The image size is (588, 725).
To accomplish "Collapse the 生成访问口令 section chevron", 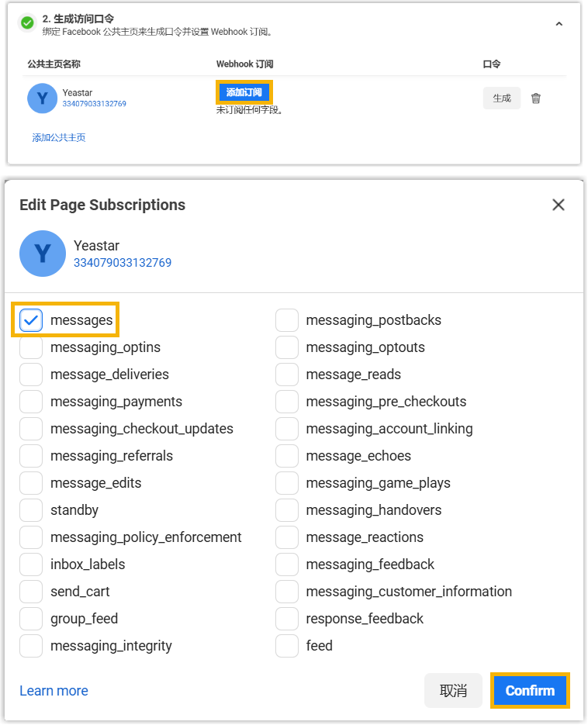I will tap(559, 25).
